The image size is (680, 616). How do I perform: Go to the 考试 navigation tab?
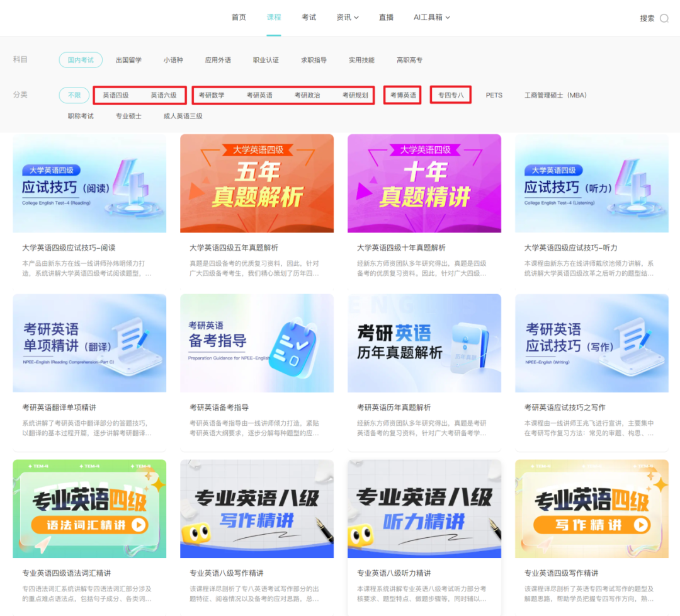(309, 18)
